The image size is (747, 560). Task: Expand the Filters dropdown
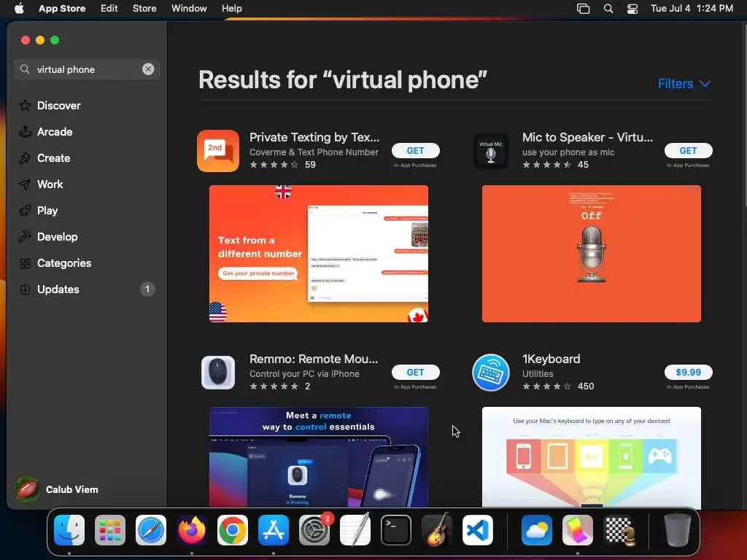(x=684, y=84)
